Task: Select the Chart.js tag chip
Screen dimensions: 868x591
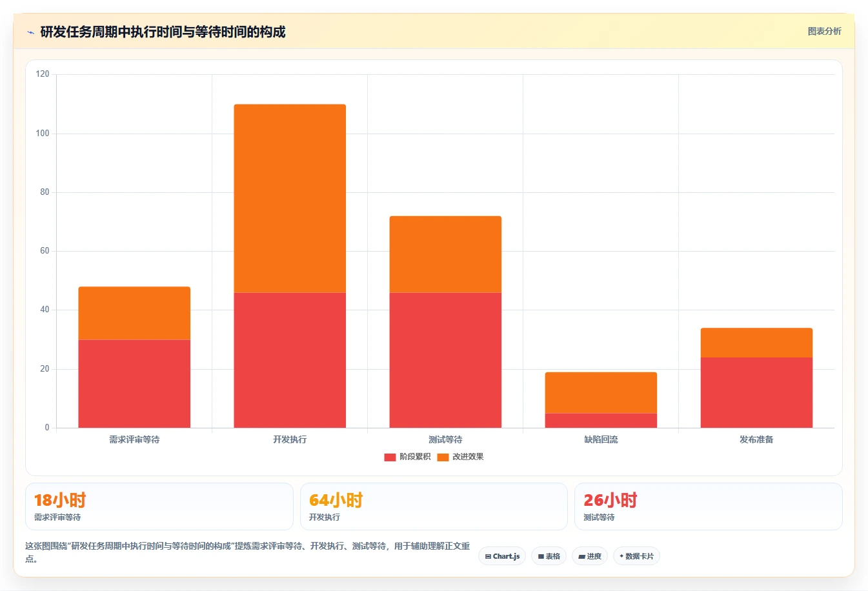Action: coord(502,556)
